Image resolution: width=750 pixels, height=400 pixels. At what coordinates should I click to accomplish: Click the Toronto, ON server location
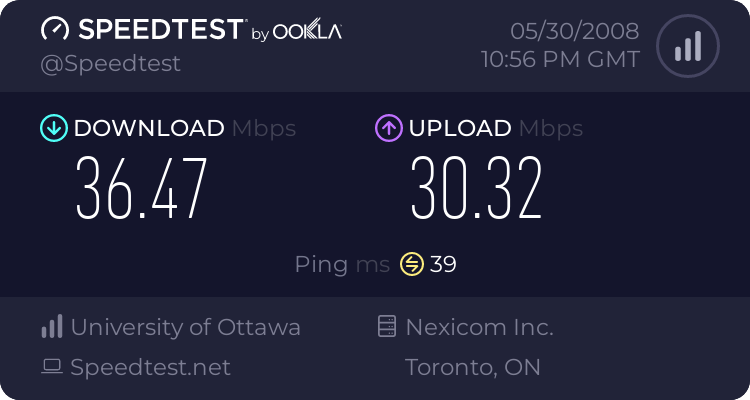[x=473, y=367]
